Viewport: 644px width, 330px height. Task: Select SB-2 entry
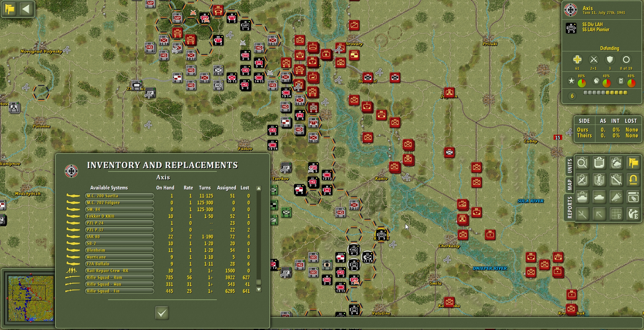119,244
